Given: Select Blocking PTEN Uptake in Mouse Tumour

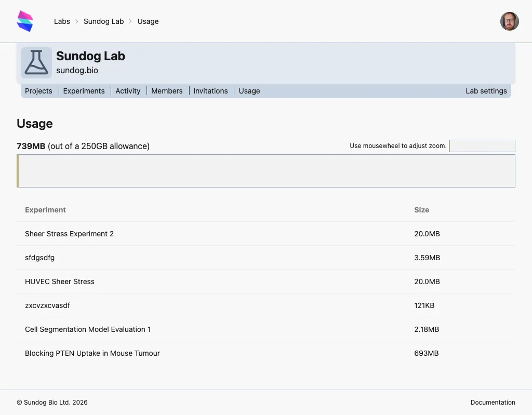Looking at the screenshot, I should pos(92,353).
